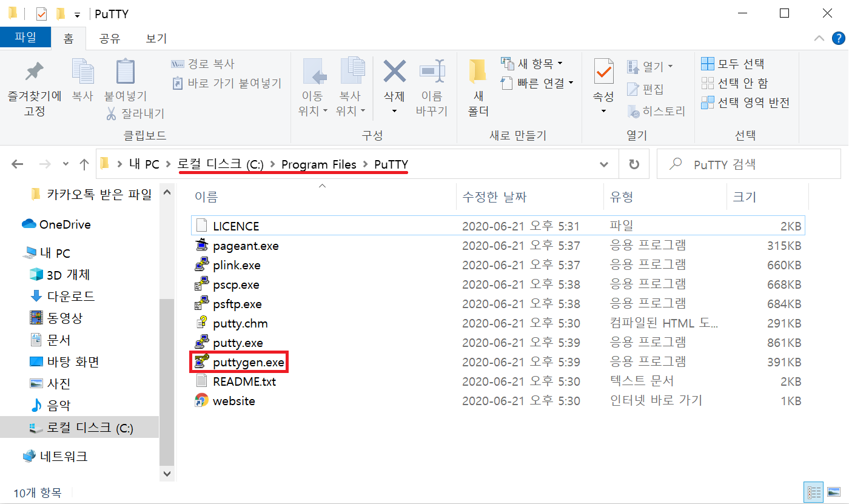Click the 속성 properties checkmark icon

coord(603,72)
